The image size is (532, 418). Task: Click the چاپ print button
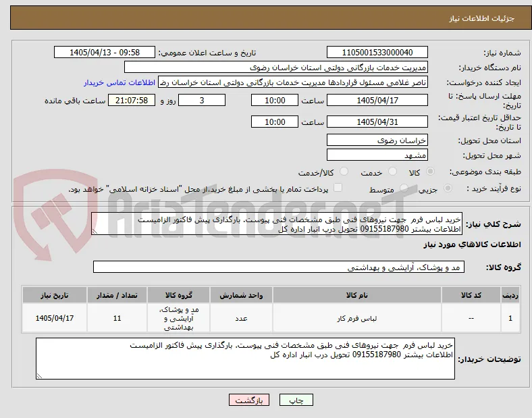pyautogui.click(x=296, y=400)
